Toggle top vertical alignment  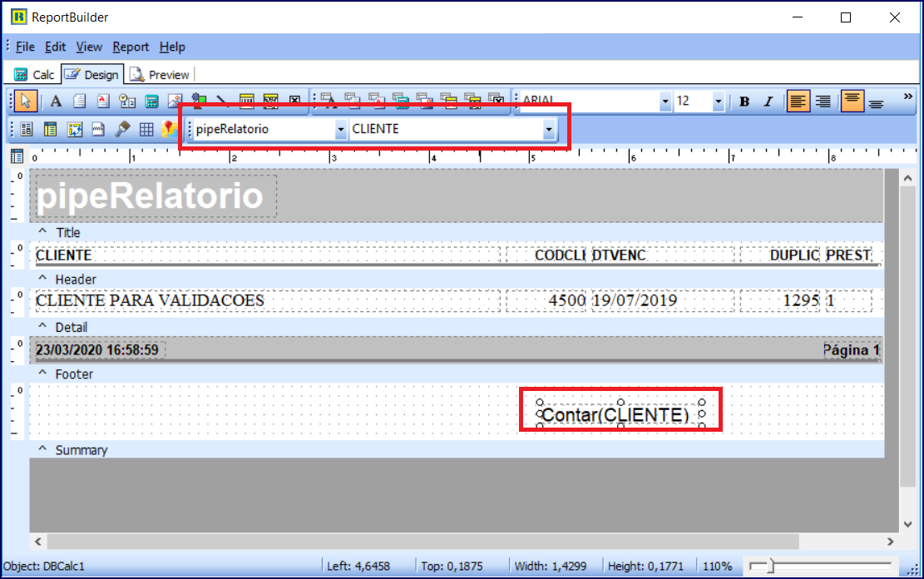(852, 101)
